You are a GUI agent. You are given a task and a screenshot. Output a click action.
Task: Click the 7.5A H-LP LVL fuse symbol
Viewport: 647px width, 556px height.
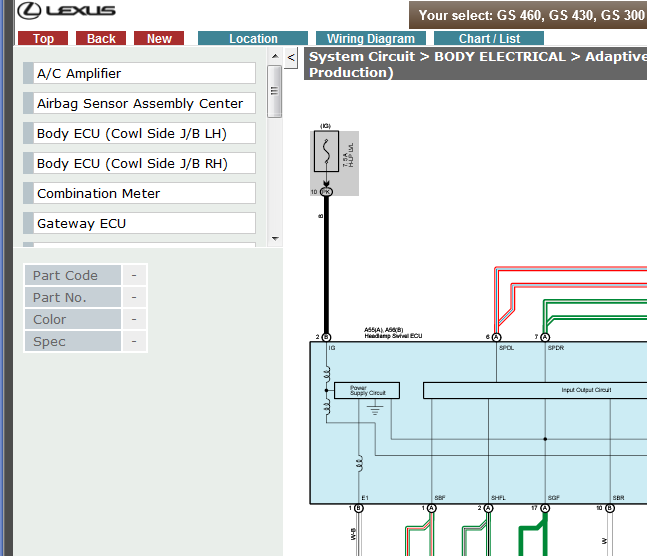326,151
